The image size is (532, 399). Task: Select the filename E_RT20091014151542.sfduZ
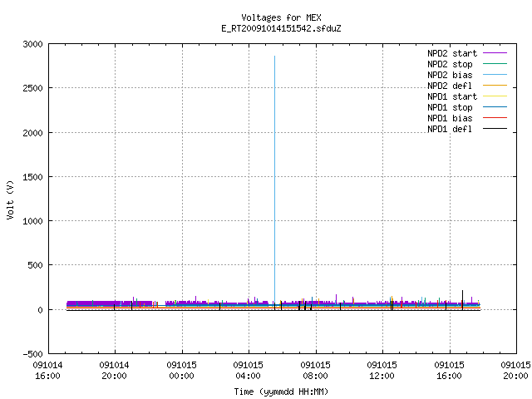click(x=281, y=28)
